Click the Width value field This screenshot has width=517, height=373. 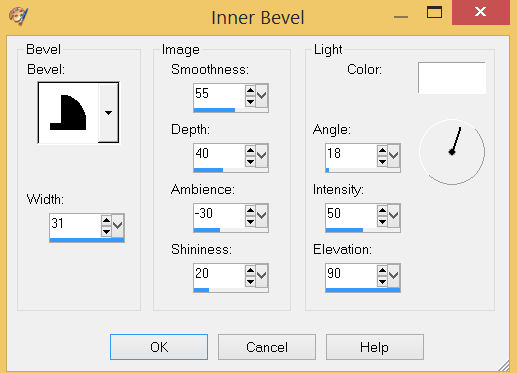click(x=75, y=224)
